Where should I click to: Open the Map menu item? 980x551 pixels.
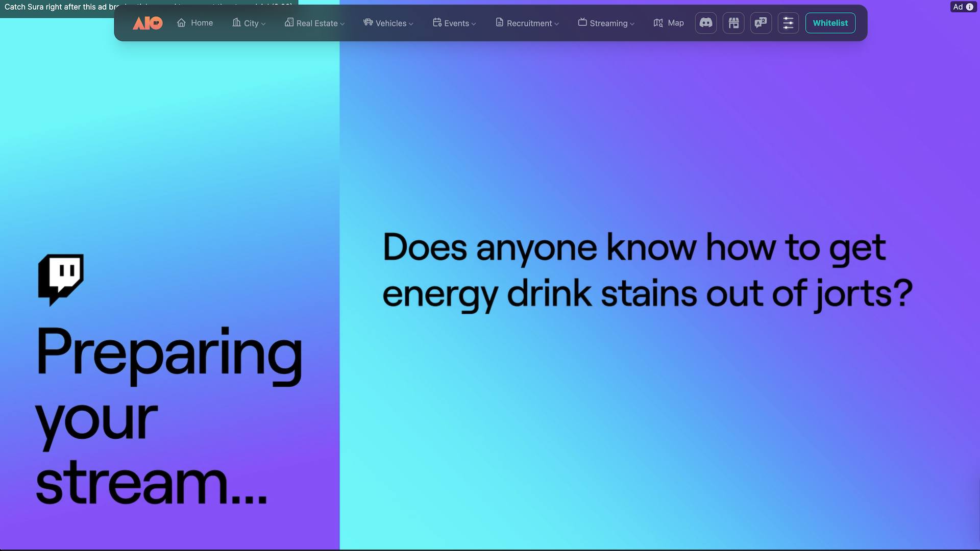675,23
